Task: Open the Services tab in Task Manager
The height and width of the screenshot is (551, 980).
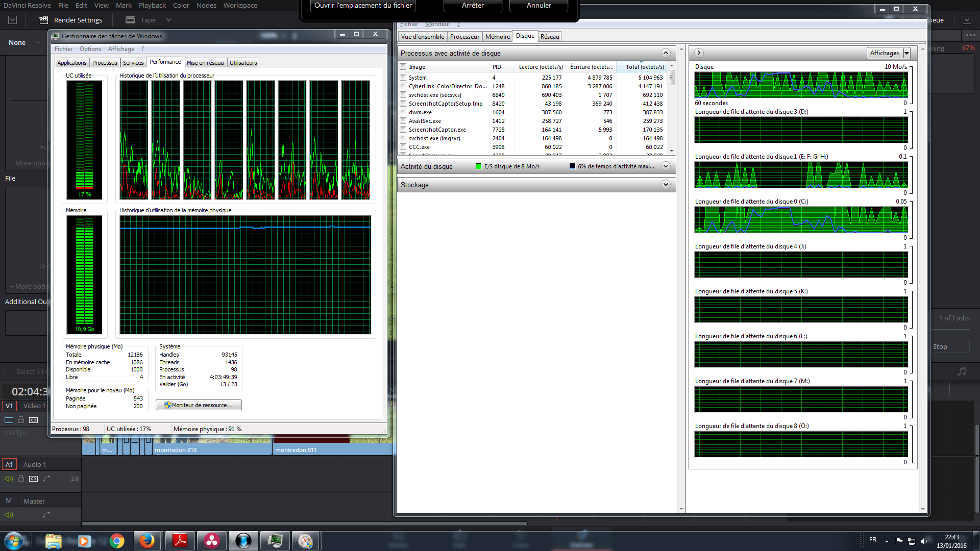Action: coord(133,63)
